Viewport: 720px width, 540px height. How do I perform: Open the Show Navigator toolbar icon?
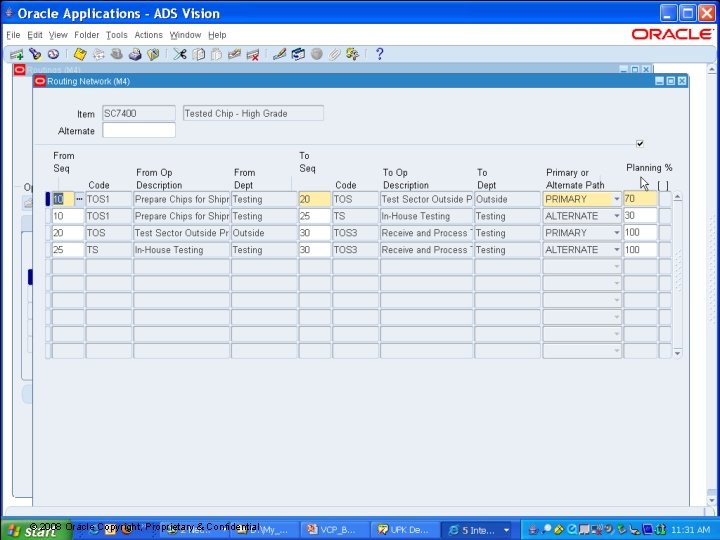[x=53, y=54]
